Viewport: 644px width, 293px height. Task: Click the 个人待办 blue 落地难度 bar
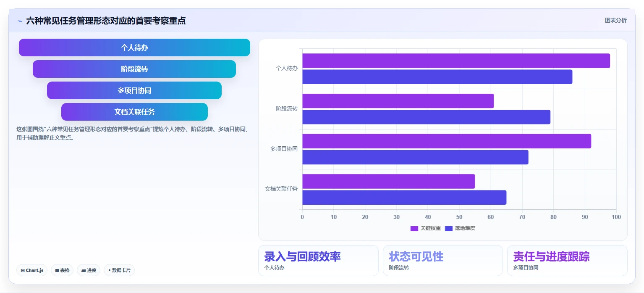(x=437, y=77)
